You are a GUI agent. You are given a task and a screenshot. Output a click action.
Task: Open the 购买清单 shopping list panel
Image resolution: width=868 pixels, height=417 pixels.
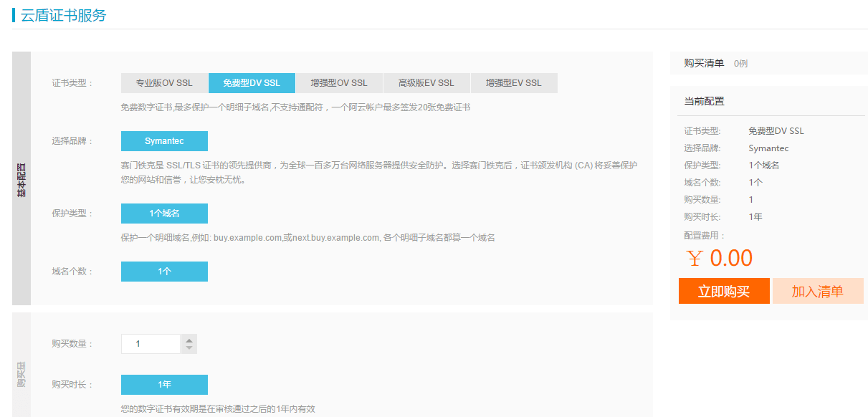tap(704, 63)
